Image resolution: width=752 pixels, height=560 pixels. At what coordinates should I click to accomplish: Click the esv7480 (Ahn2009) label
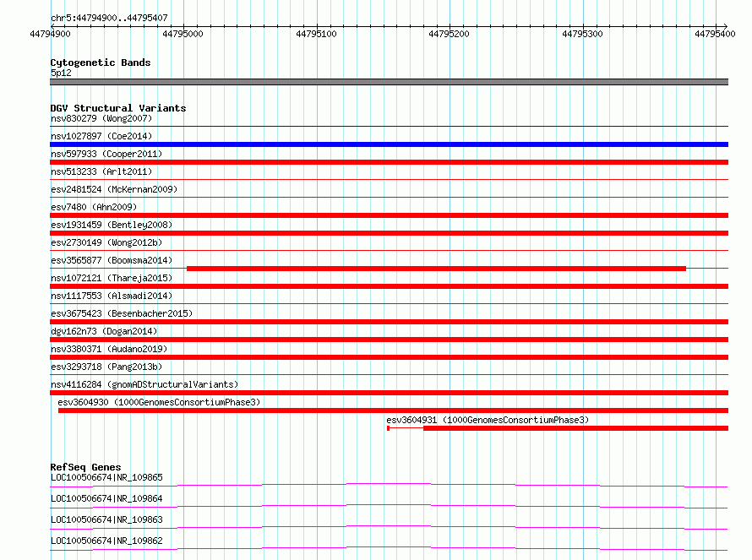tap(94, 207)
